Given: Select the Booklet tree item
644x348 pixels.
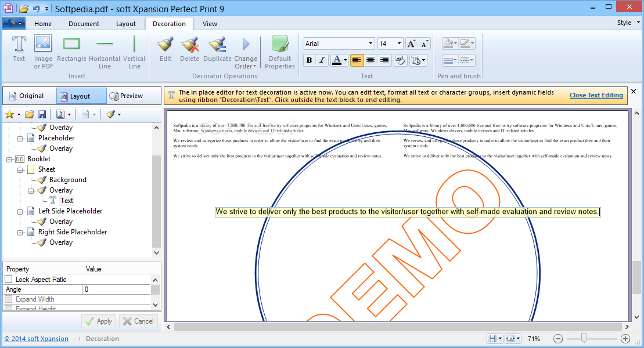Looking at the screenshot, I should click(39, 159).
